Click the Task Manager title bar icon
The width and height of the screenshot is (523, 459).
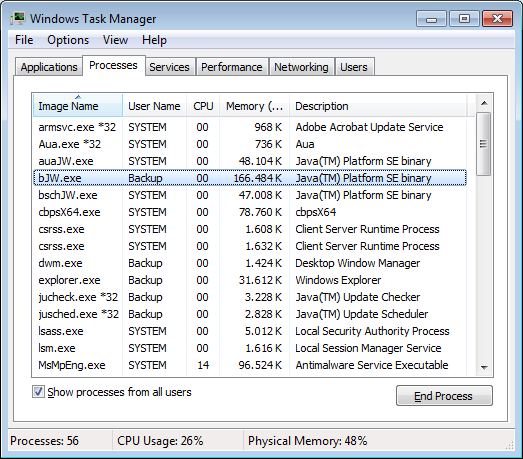coord(18,18)
